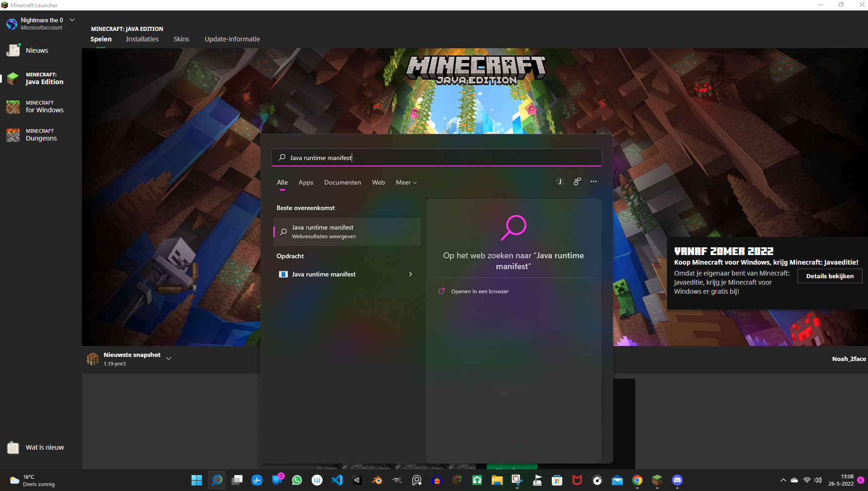Open File Explorer from the taskbar

[x=497, y=480]
